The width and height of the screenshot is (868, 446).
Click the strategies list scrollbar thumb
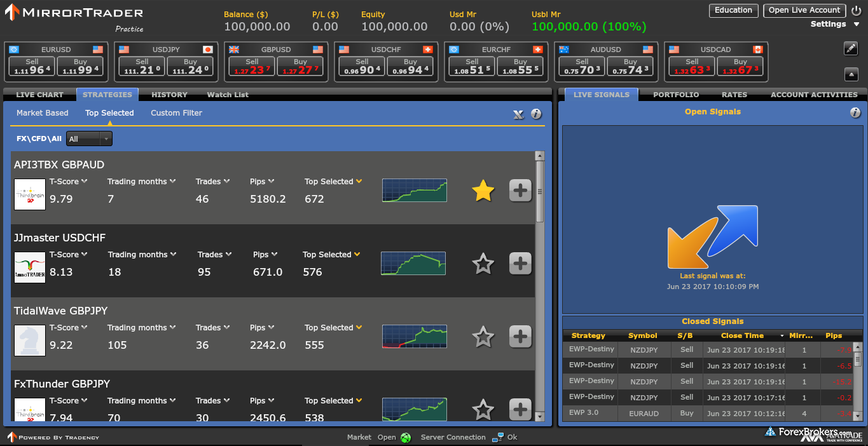[540, 191]
